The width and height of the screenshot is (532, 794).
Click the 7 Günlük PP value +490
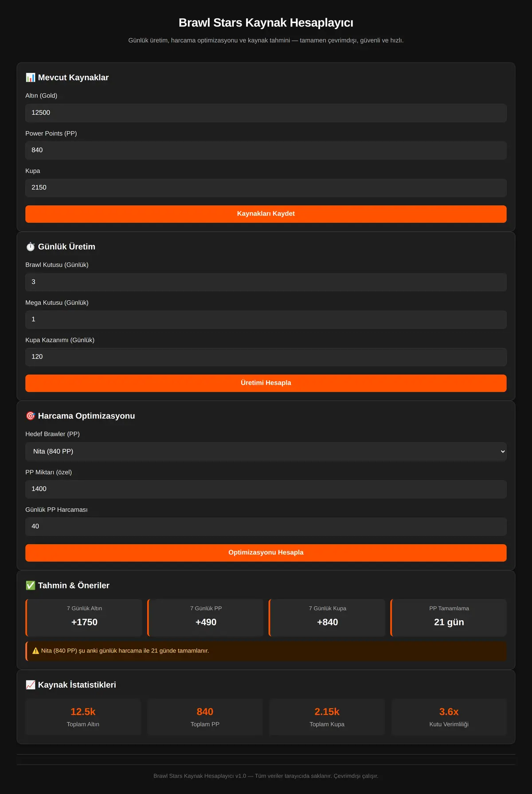click(206, 622)
